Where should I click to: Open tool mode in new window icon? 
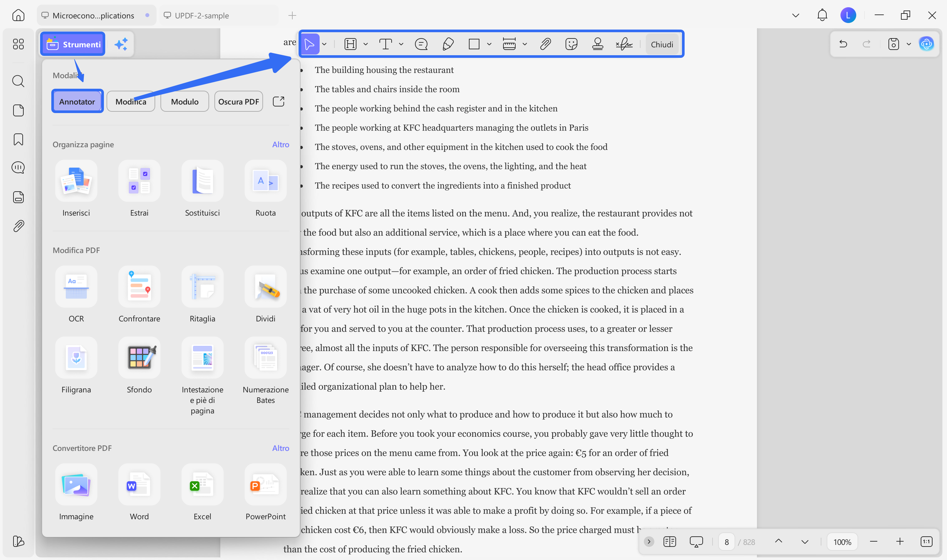279,101
